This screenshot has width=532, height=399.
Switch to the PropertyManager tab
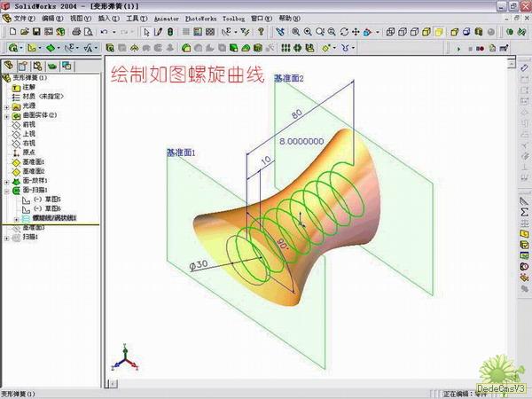tap(23, 66)
